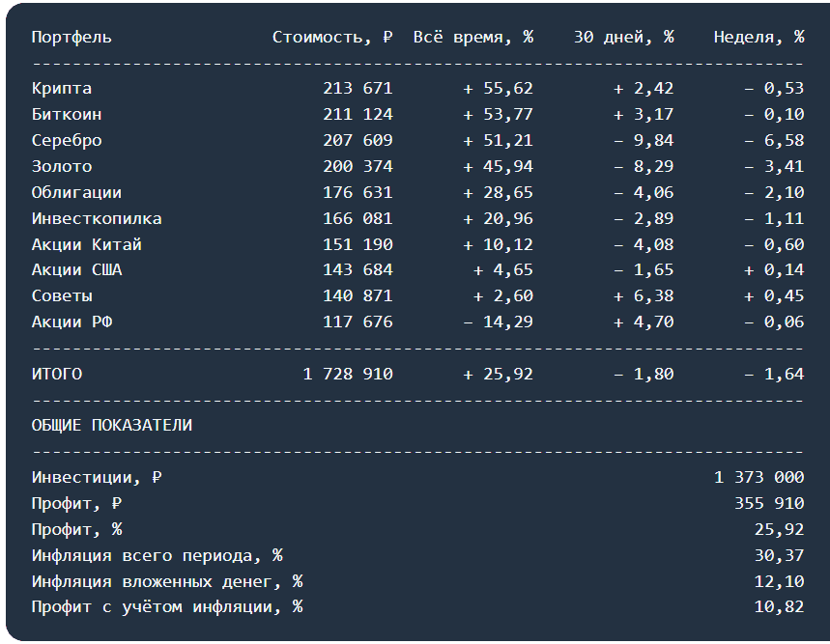830x644 pixels.
Task: Select the 30 дней, % header
Action: click(624, 37)
